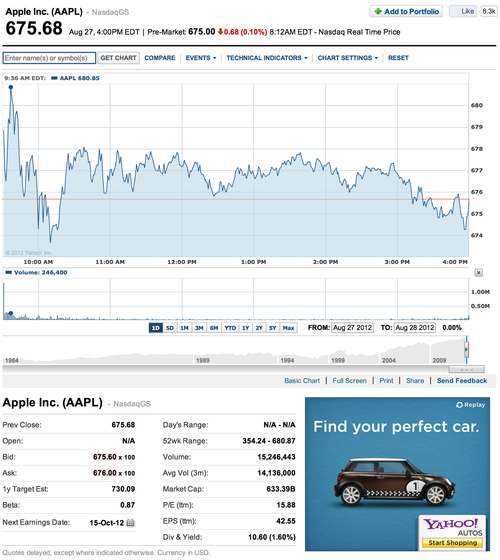Click the Send Feedback link
Image resolution: width=500 pixels, height=560 pixels.
tap(462, 381)
